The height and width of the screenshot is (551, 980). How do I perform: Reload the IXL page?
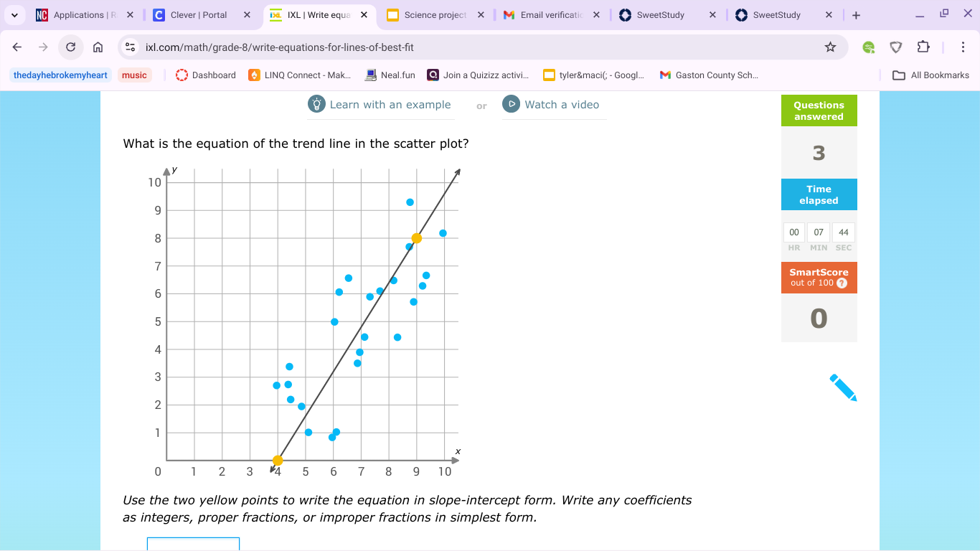(x=70, y=47)
